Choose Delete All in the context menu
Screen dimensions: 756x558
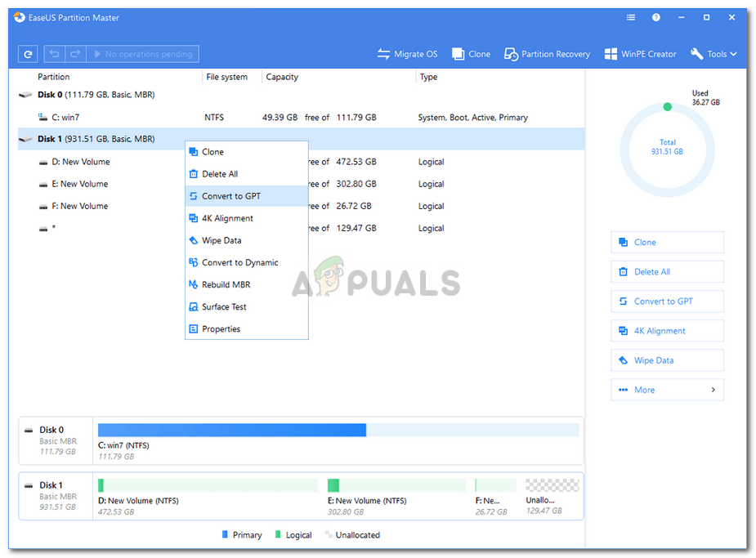pos(246,174)
